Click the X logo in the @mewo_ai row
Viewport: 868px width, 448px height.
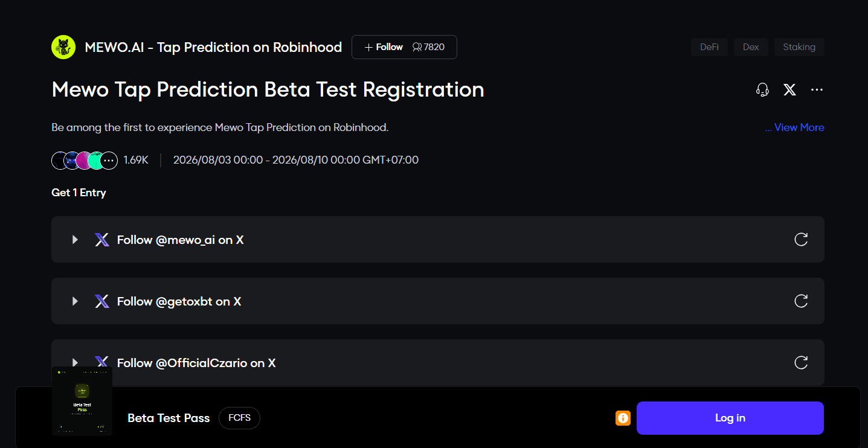[102, 240]
